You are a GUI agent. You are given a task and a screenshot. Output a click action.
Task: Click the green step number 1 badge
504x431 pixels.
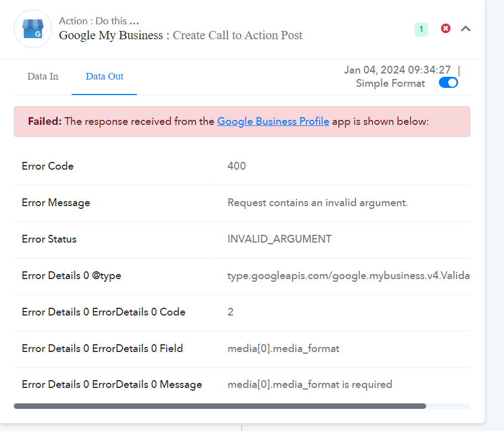pyautogui.click(x=421, y=30)
